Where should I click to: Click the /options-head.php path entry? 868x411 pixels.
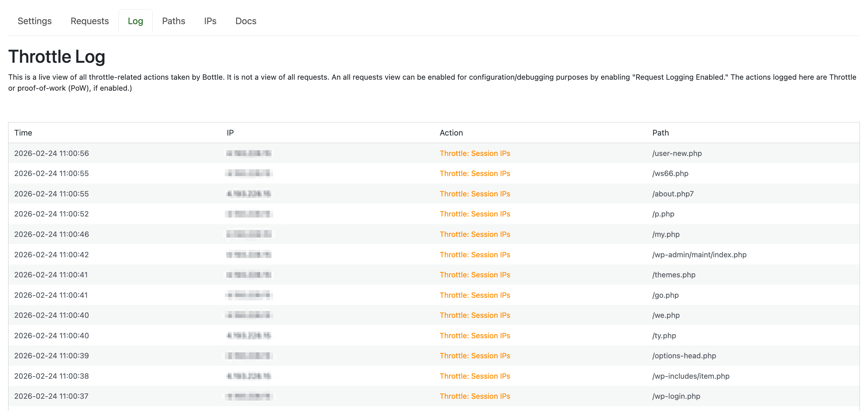click(684, 356)
